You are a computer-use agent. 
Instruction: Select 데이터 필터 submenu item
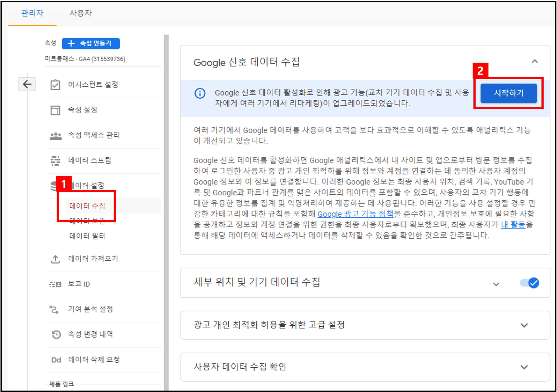[87, 236]
